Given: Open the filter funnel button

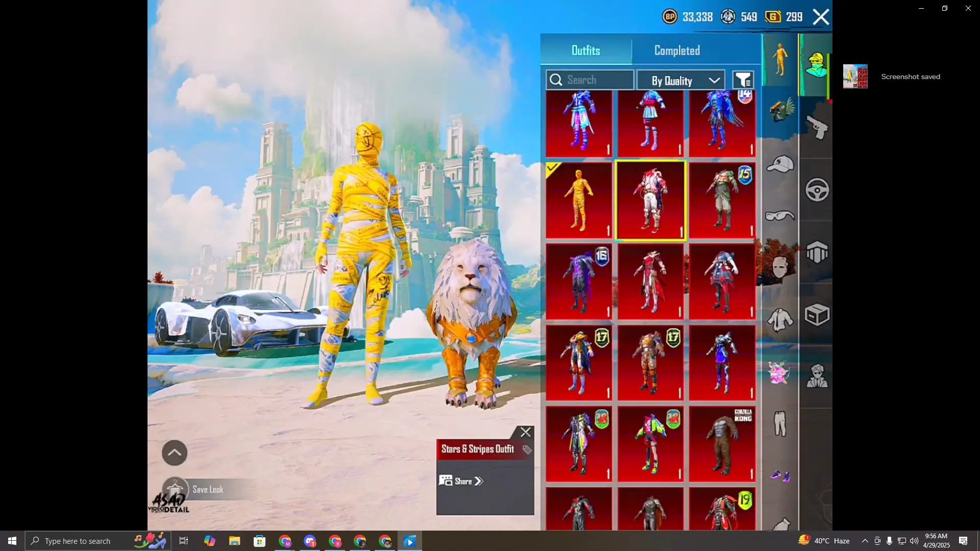Looking at the screenshot, I should pos(743,80).
